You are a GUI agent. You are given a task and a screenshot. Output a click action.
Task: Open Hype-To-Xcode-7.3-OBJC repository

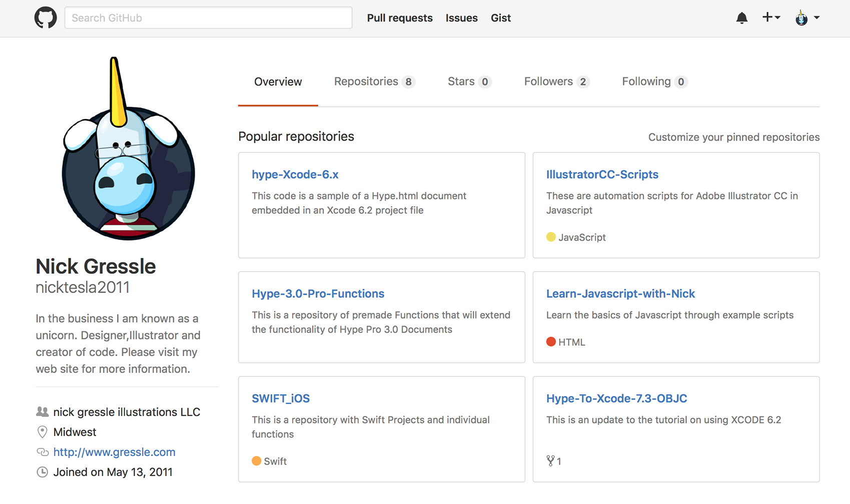[616, 398]
